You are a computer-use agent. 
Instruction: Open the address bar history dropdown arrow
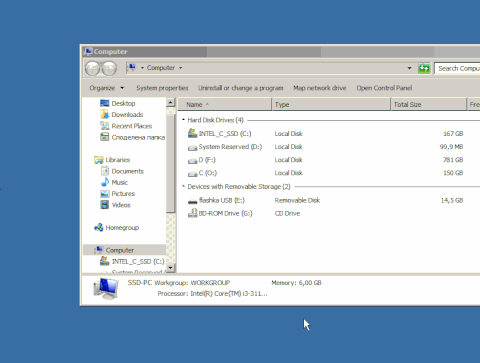tap(409, 68)
